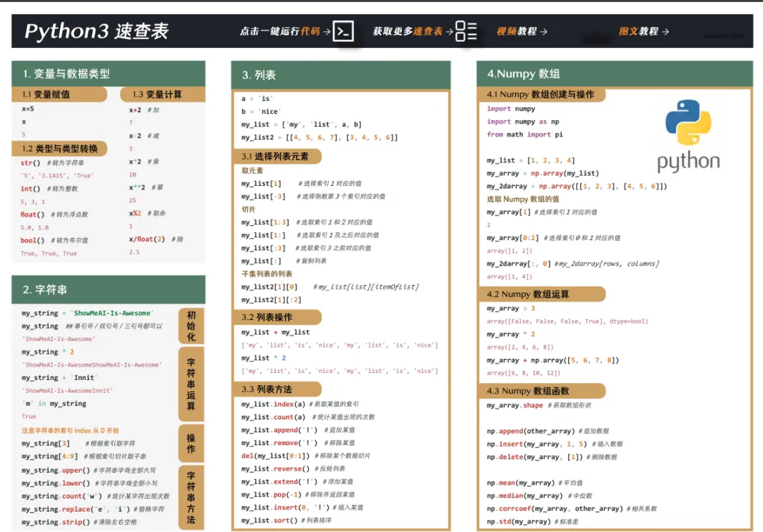Click the my_list.reverse() line
The image size is (763, 532).
pyautogui.click(x=293, y=468)
